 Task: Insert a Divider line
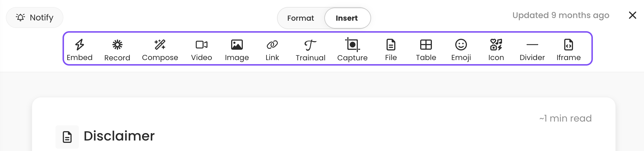(x=532, y=49)
